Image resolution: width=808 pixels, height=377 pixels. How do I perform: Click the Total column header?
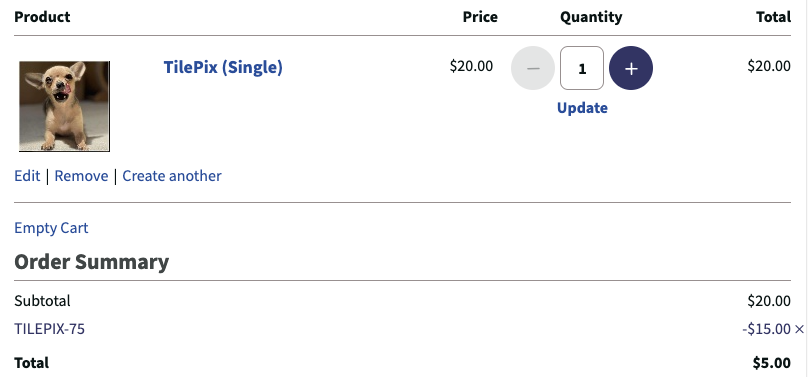(773, 17)
